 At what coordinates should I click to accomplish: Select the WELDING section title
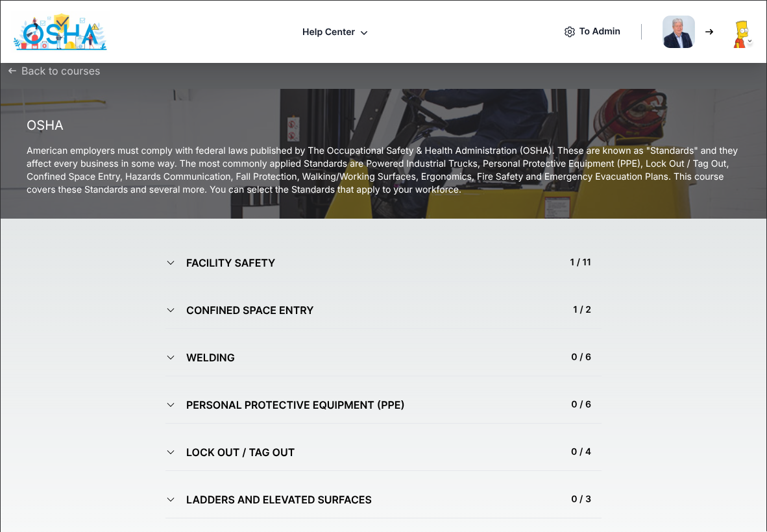210,357
